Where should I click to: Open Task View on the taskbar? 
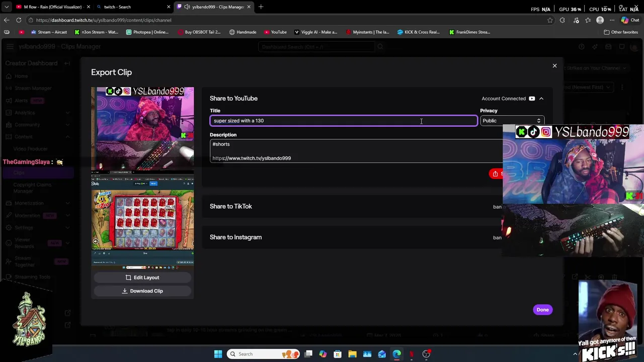tap(308, 354)
